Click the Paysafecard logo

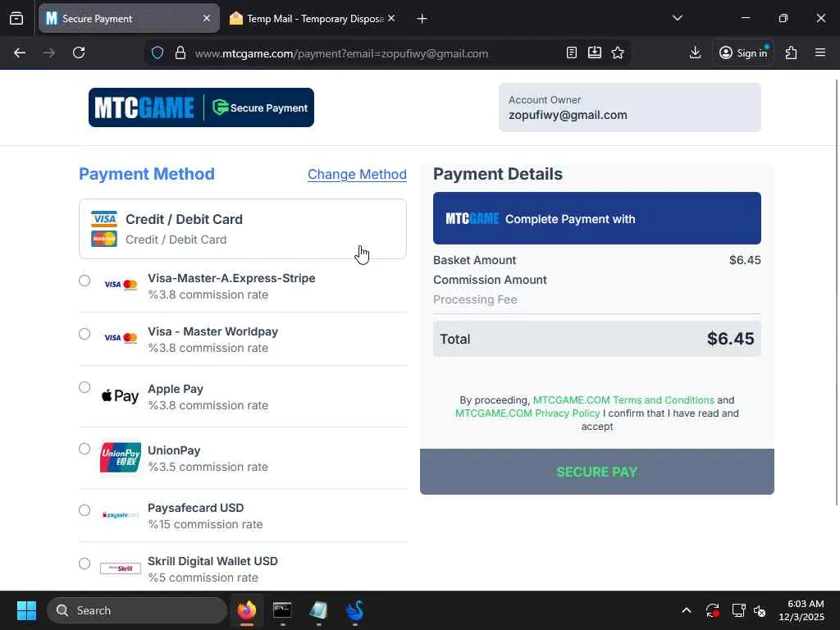click(120, 515)
